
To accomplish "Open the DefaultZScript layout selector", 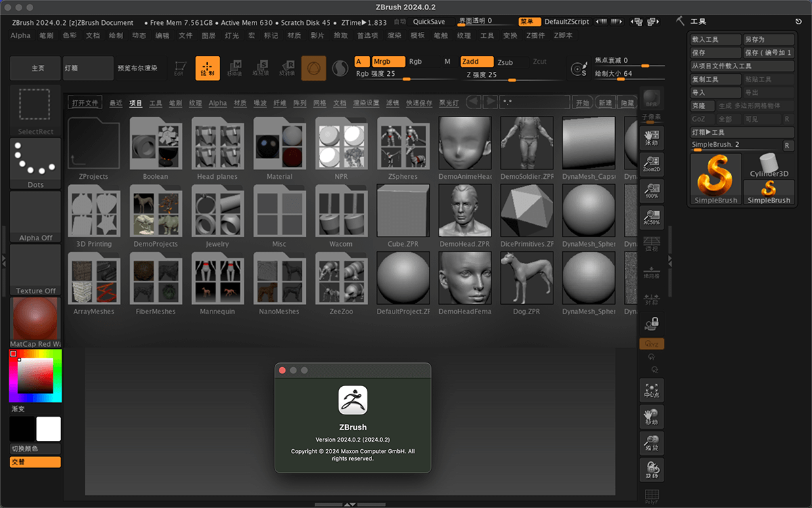I will (x=566, y=22).
